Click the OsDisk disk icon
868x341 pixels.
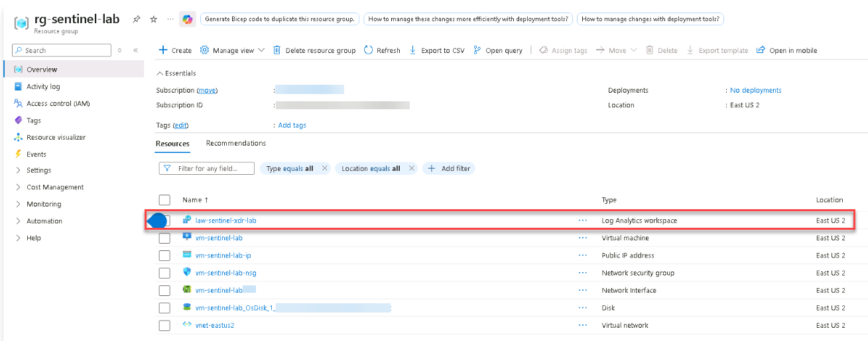187,308
